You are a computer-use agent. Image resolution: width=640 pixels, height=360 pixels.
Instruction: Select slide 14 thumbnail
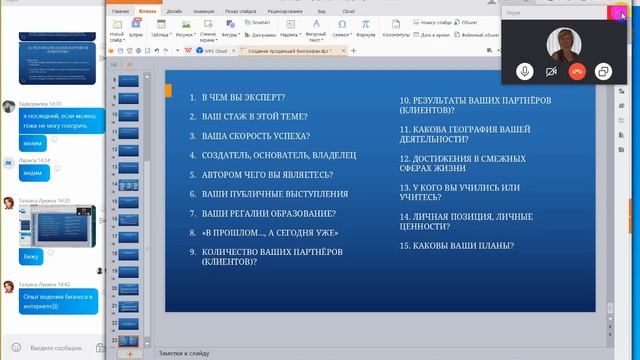click(129, 185)
